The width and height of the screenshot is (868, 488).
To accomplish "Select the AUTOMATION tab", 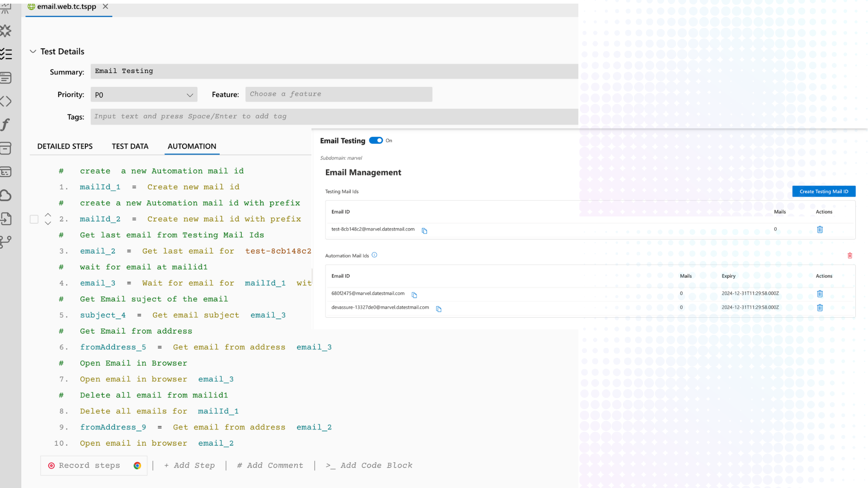I will coord(192,146).
